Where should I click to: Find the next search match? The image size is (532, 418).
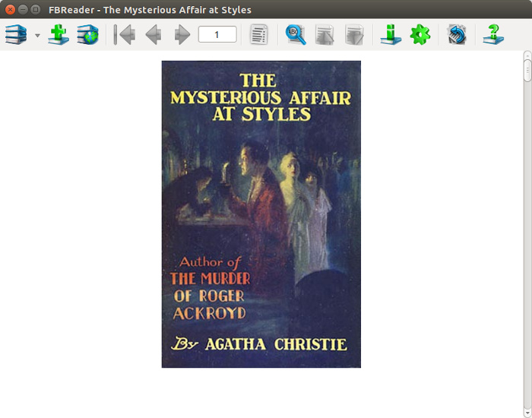point(354,34)
